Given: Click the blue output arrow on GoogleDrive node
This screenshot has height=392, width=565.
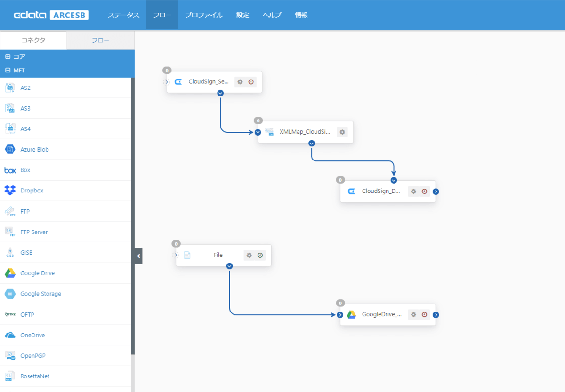Looking at the screenshot, I should click(436, 314).
